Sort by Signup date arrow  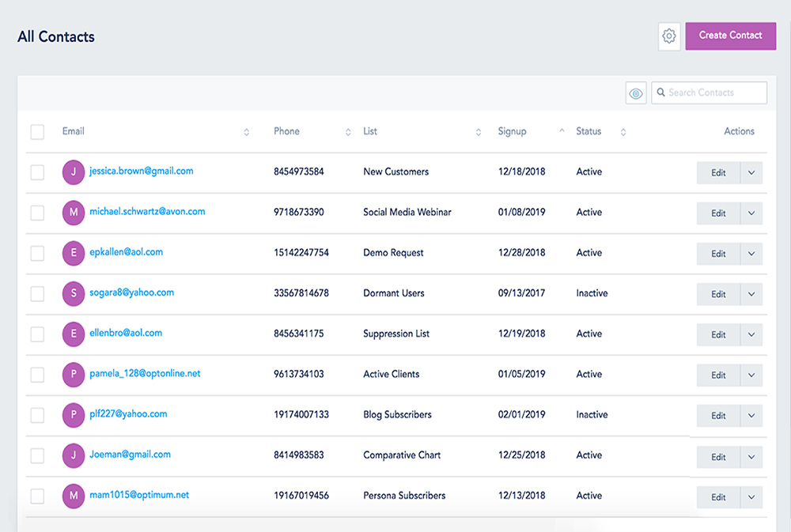[x=562, y=131]
